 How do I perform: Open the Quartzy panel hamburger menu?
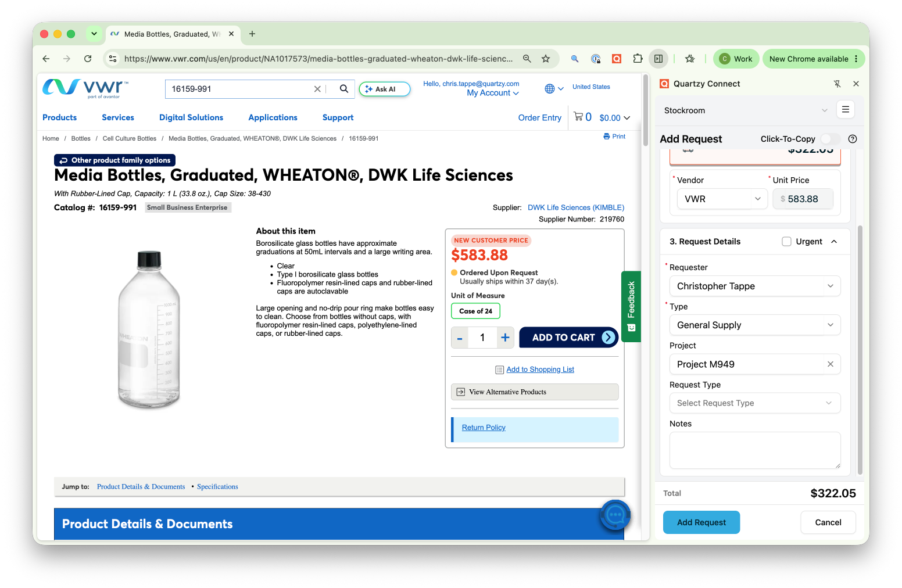(846, 110)
